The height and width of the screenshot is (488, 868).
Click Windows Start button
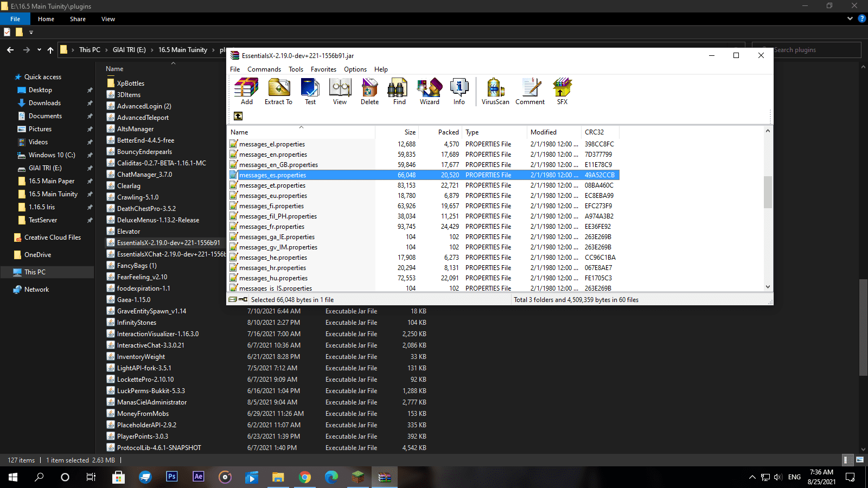pos(13,477)
